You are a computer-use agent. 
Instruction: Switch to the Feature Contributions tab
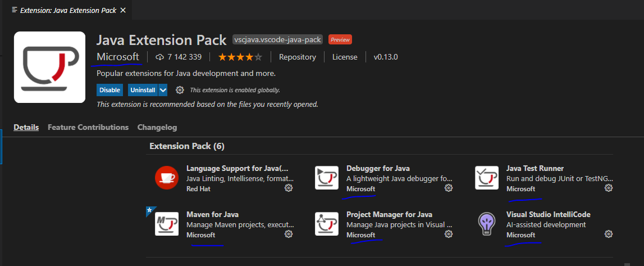pos(88,128)
